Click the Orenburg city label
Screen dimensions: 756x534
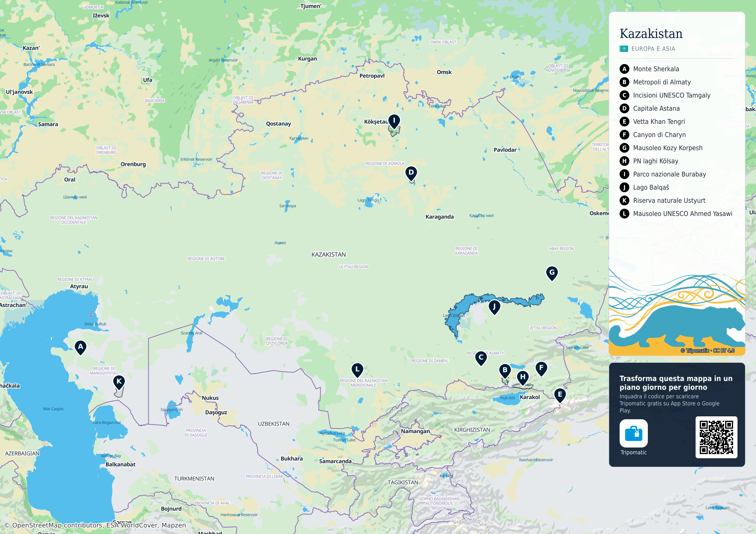pyautogui.click(x=133, y=164)
